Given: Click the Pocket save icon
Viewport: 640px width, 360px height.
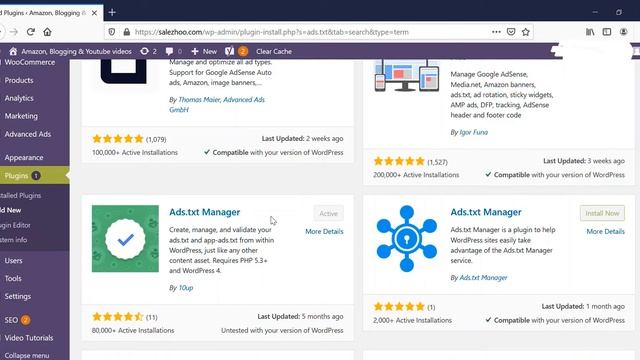Looking at the screenshot, I should (x=511, y=32).
